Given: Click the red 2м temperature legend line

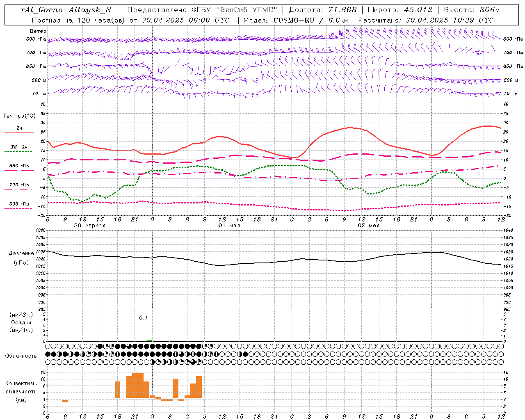Looking at the screenshot, I should (x=19, y=132).
